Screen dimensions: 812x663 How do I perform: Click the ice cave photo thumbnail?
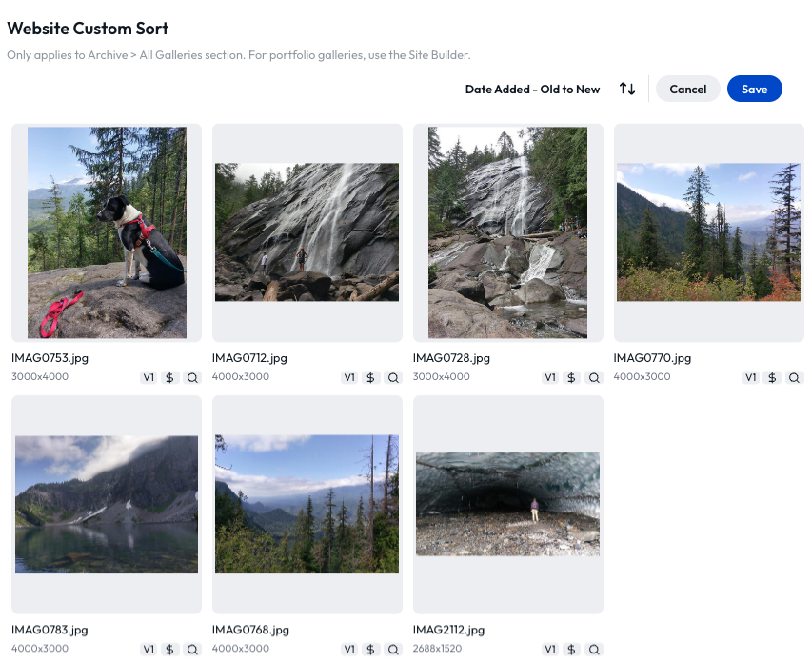[507, 504]
